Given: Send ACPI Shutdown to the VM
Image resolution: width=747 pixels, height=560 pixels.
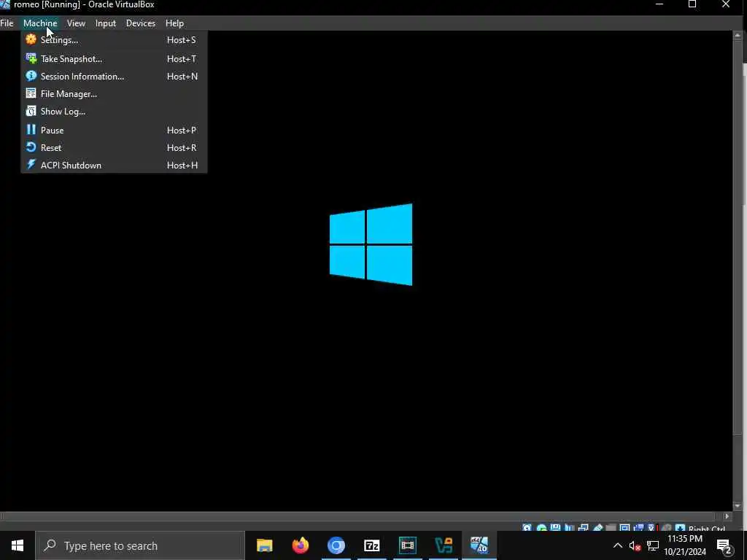Looking at the screenshot, I should [113, 166].
